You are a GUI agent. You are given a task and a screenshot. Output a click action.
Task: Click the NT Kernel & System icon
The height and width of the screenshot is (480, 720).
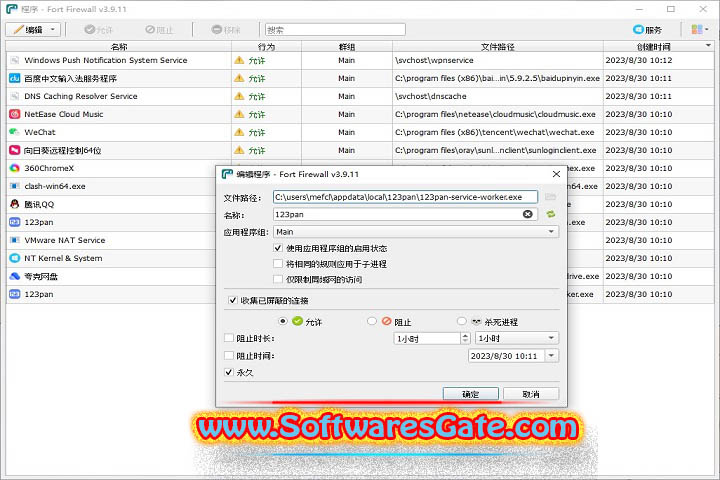coord(15,258)
